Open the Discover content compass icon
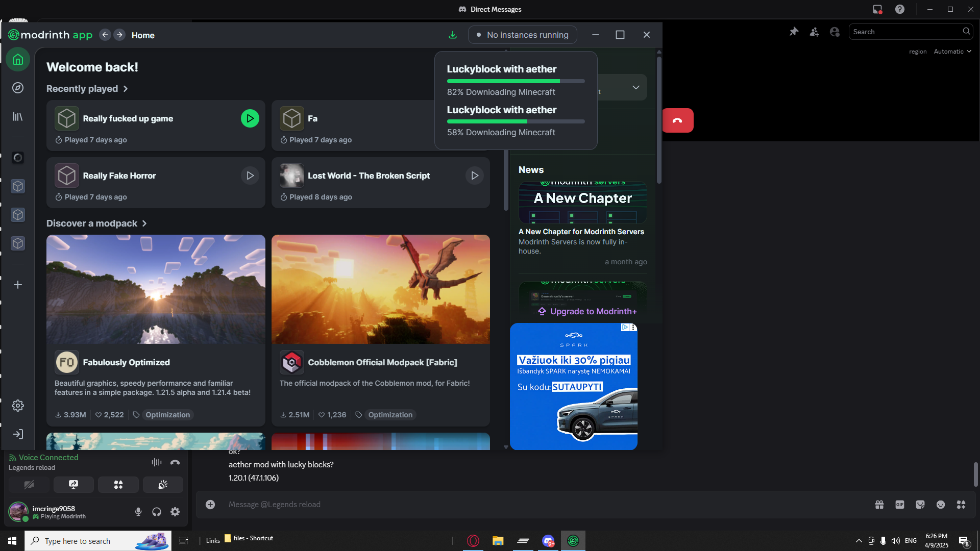 tap(18, 88)
